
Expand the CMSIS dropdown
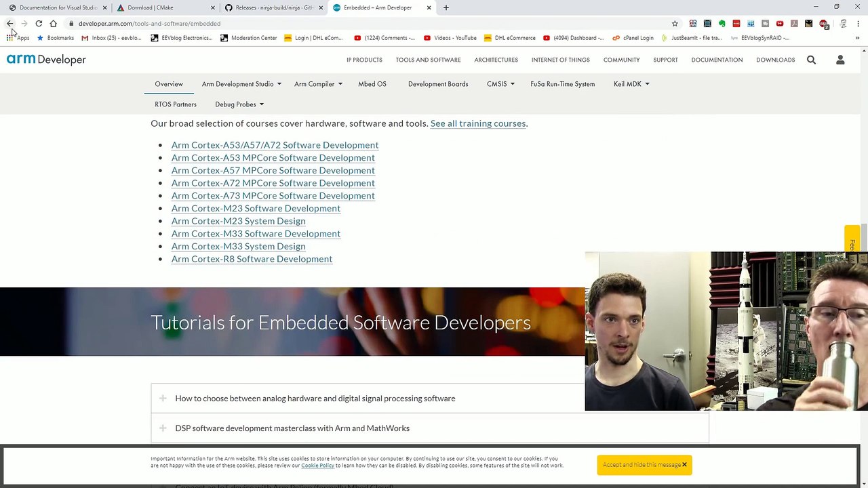point(500,84)
